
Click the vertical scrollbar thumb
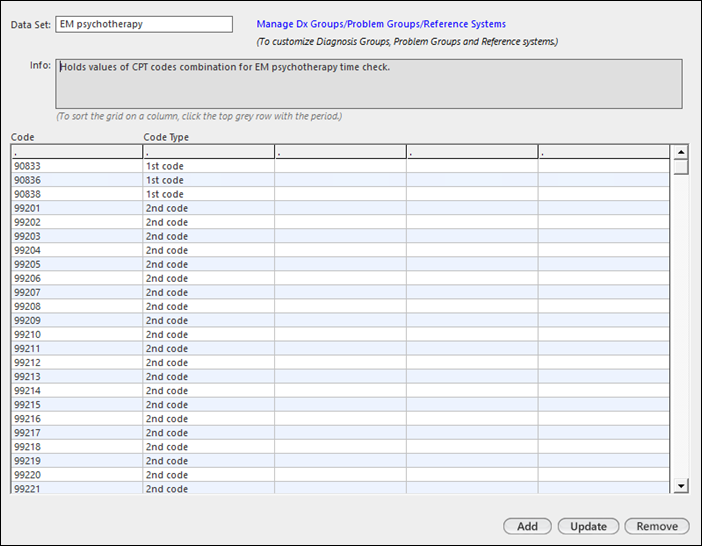click(681, 167)
